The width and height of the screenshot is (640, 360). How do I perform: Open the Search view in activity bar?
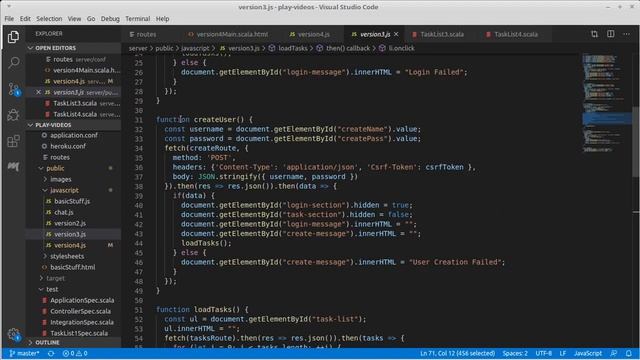click(13, 62)
